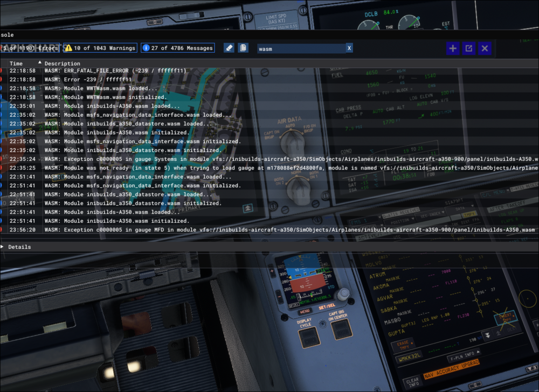Click the copy-log document icon

coord(243,48)
